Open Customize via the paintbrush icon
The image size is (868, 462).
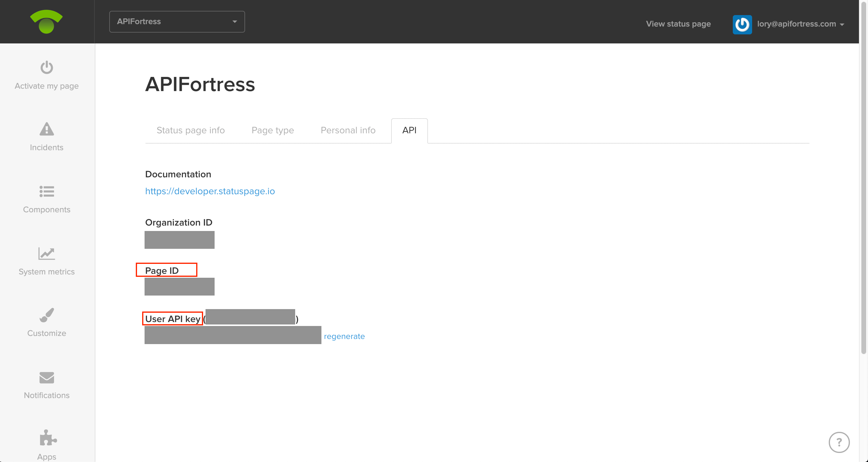tap(46, 315)
